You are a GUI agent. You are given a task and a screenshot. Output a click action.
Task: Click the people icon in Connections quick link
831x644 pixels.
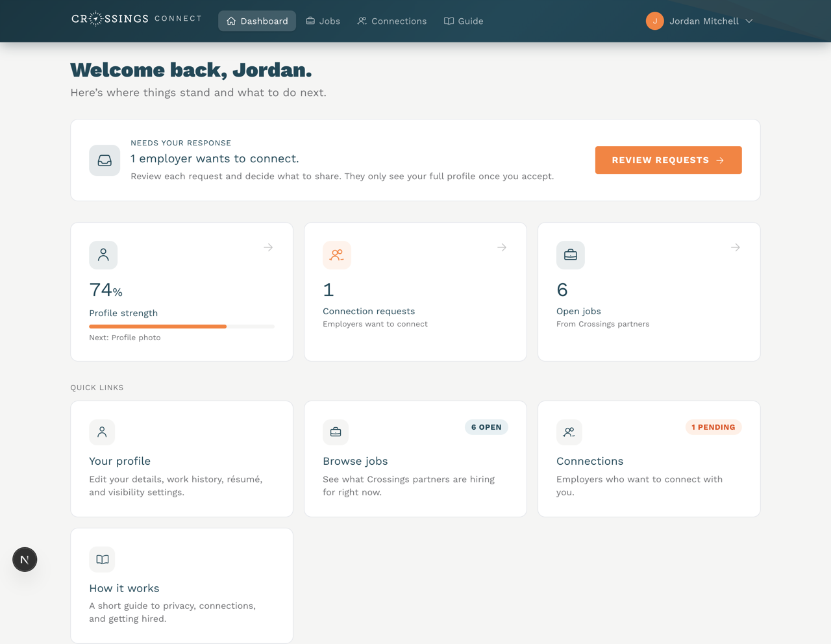569,432
